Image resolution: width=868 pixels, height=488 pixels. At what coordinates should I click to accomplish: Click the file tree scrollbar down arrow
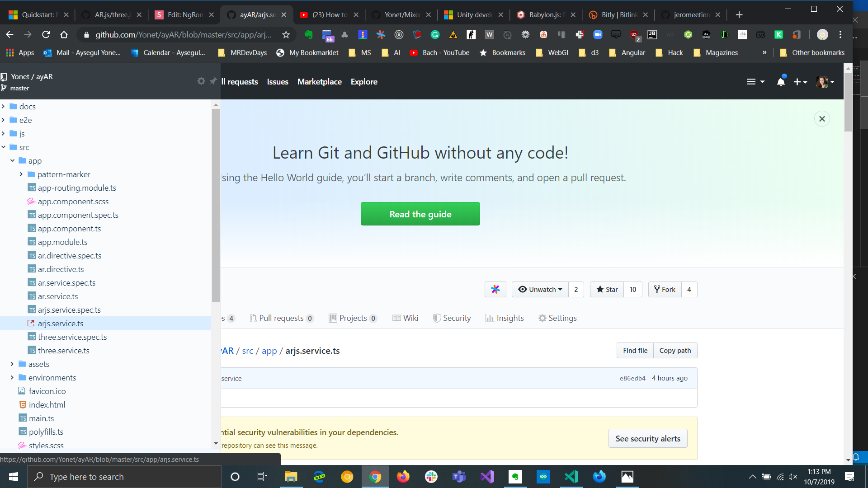pos(216,444)
